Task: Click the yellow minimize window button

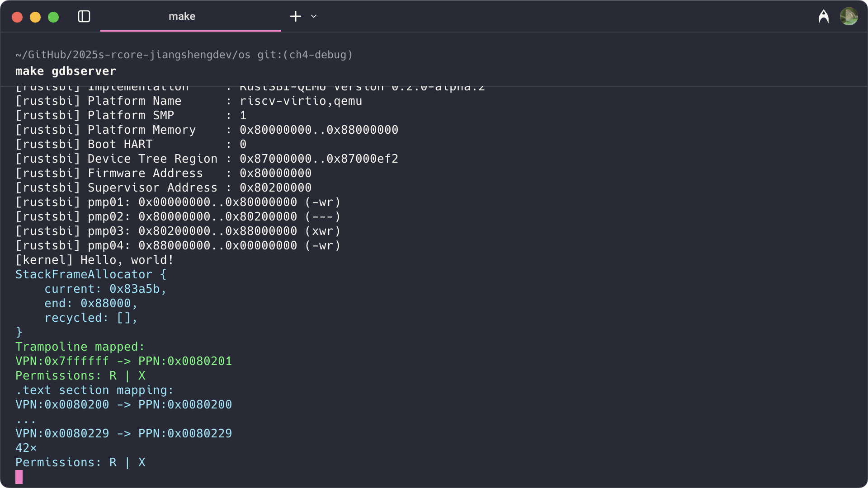Action: tap(35, 17)
